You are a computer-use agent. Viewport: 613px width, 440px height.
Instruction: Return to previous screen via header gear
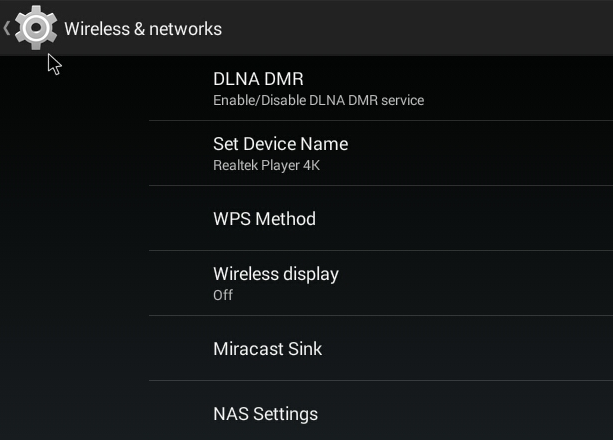[x=36, y=28]
